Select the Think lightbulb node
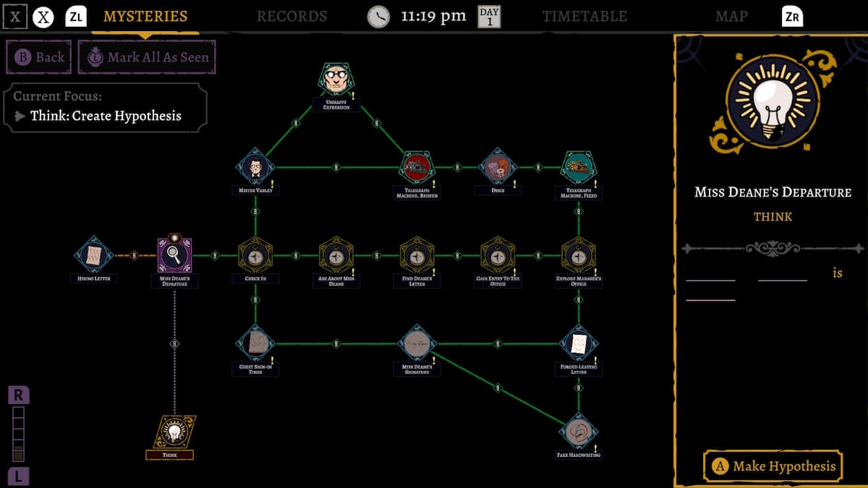This screenshot has width=868, height=488. [x=174, y=432]
